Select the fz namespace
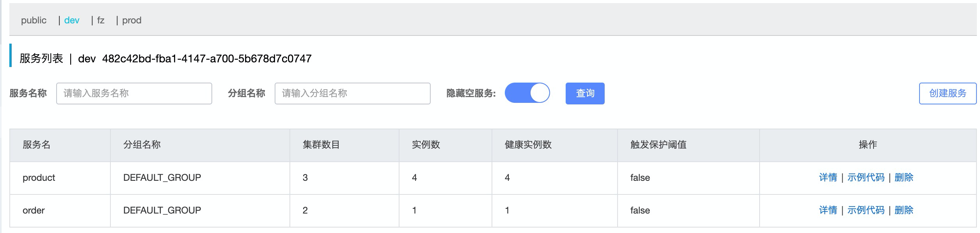The width and height of the screenshot is (980, 233). point(101,20)
